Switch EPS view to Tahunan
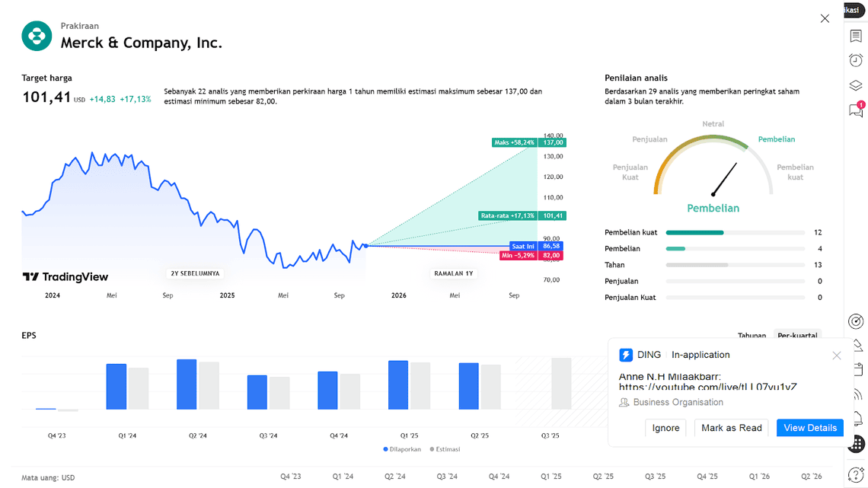The width and height of the screenshot is (868, 488). [x=752, y=335]
